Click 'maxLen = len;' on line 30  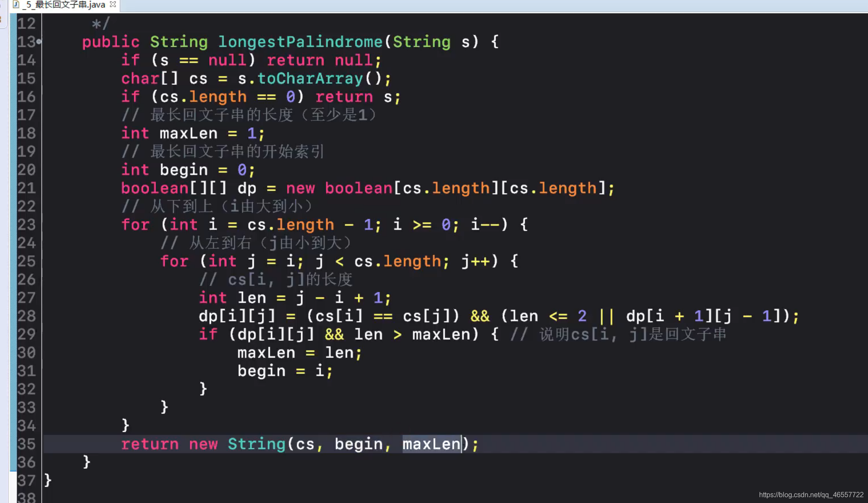[x=300, y=353]
